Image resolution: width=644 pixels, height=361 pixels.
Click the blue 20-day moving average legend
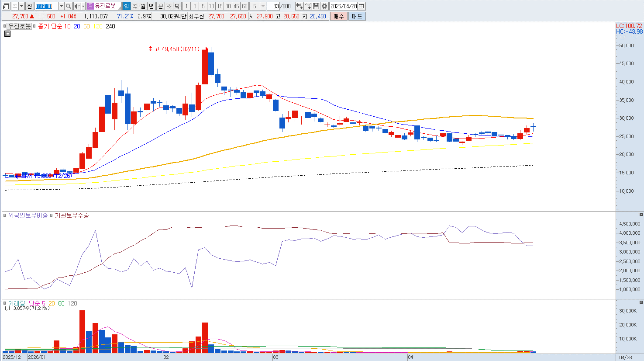[77, 26]
